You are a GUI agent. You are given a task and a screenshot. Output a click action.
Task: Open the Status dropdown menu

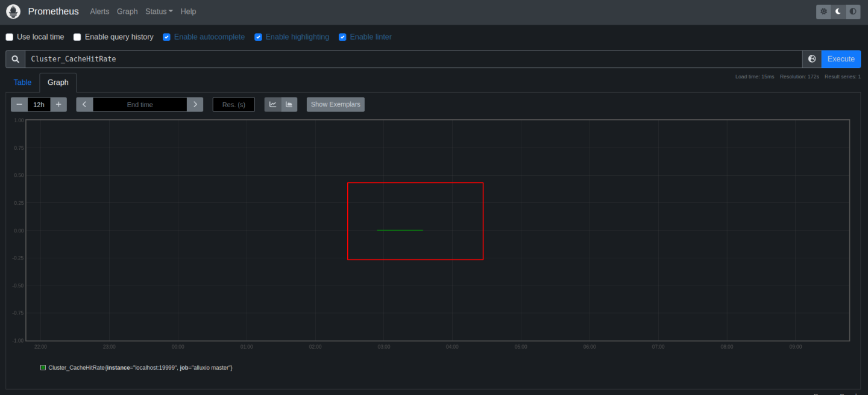tap(159, 11)
